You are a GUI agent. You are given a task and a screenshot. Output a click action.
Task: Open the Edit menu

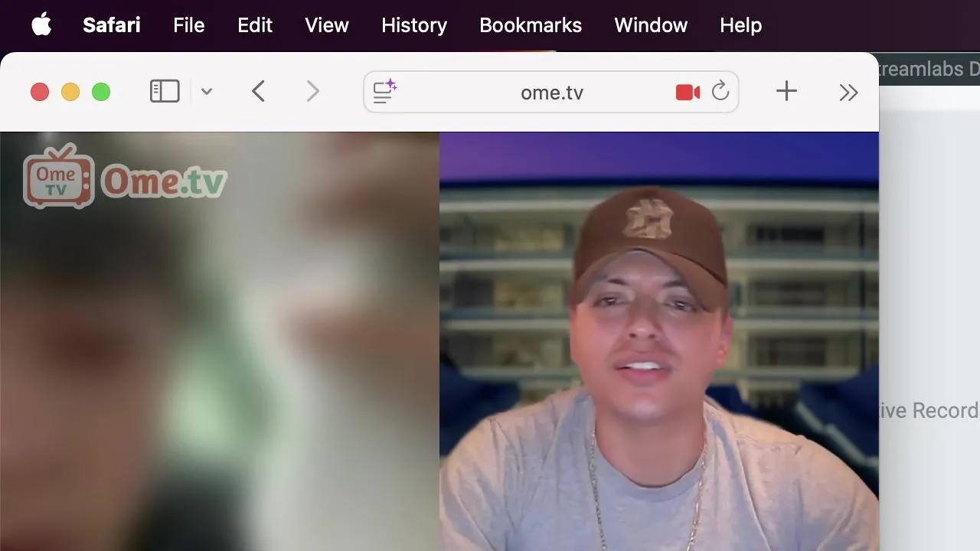pyautogui.click(x=255, y=25)
